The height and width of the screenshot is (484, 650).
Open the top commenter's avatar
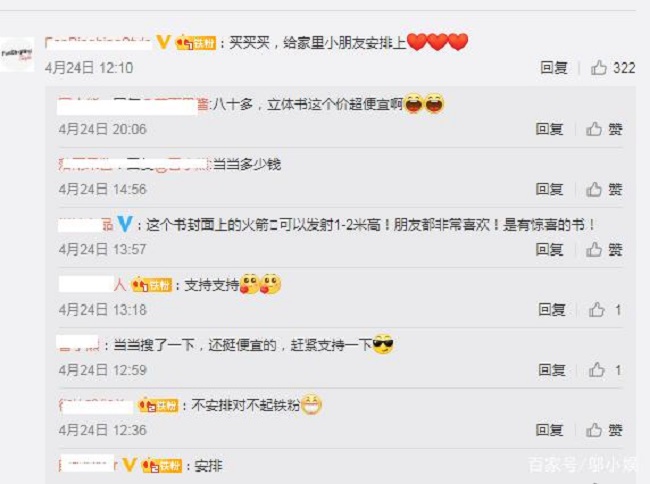point(17,54)
